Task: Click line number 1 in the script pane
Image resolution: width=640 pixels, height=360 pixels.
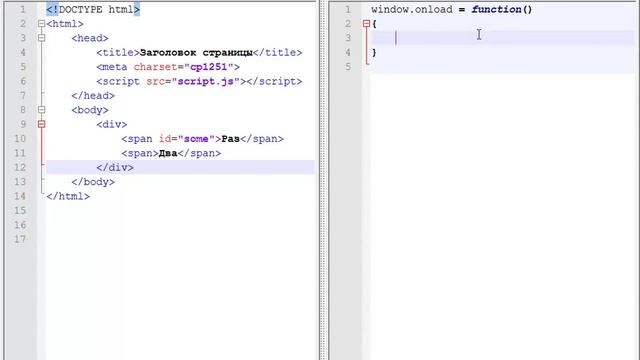Action: pyautogui.click(x=348, y=9)
